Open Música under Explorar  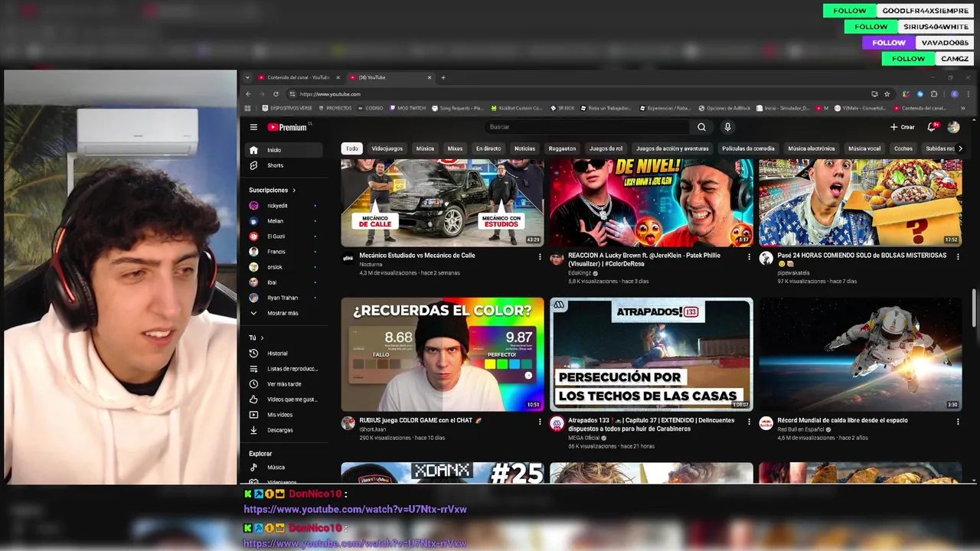click(x=284, y=468)
